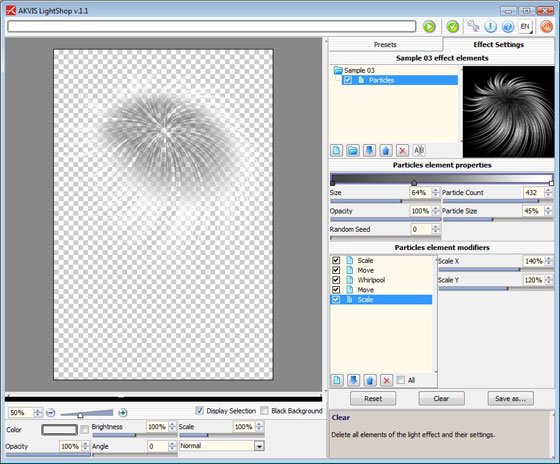The image size is (560, 464).
Task: Open program info via the blue 'i' icon
Action: [x=490, y=26]
